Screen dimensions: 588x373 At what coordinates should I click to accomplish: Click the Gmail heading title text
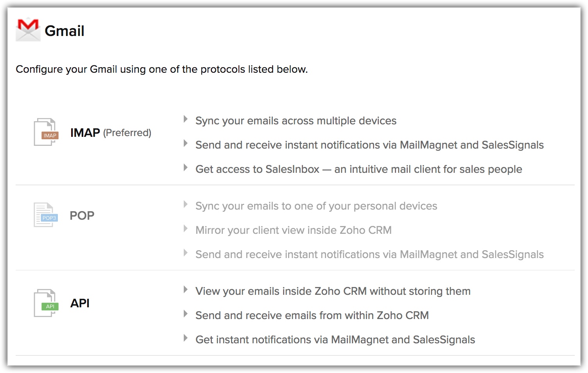coord(65,31)
